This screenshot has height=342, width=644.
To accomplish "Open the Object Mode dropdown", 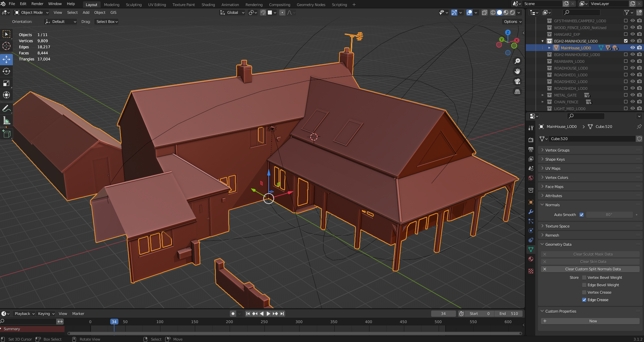I will point(31,12).
